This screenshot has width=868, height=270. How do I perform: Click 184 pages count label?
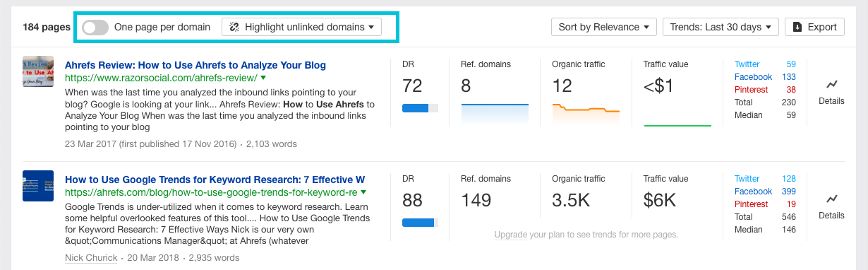47,28
